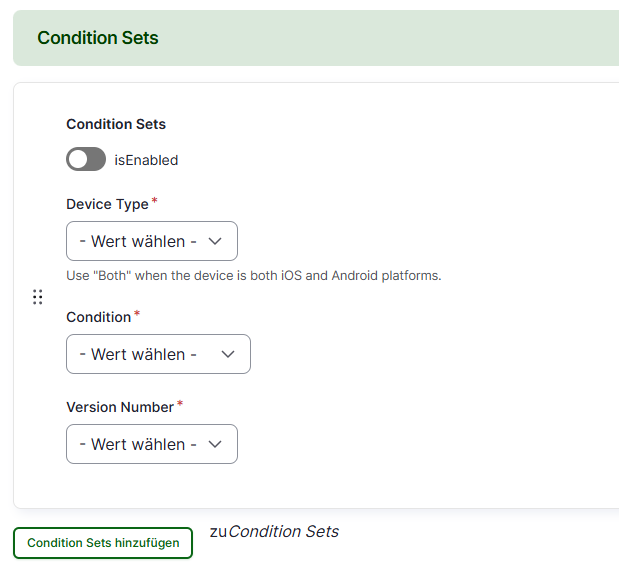
Task: Click the bold Condition Sets section title
Action: point(116,124)
